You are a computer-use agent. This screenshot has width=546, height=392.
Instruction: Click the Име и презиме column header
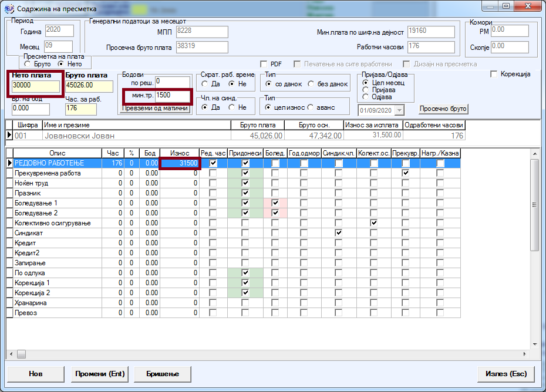pyautogui.click(x=136, y=125)
